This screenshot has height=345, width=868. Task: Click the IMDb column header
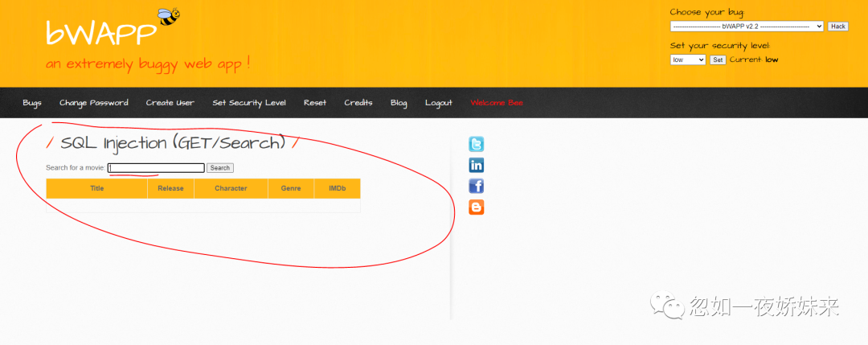(337, 188)
